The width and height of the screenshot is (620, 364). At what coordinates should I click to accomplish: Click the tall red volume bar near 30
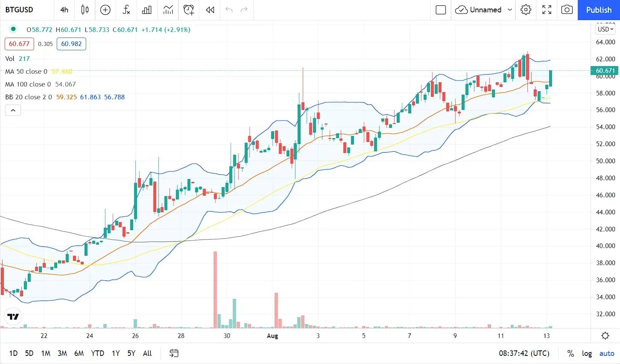[x=215, y=289]
